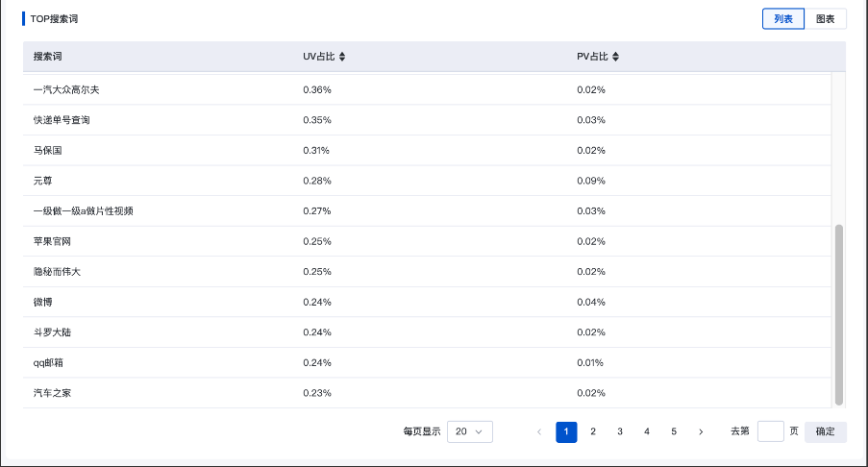868x467 pixels.
Task: Go to next page arrow
Action: (701, 432)
